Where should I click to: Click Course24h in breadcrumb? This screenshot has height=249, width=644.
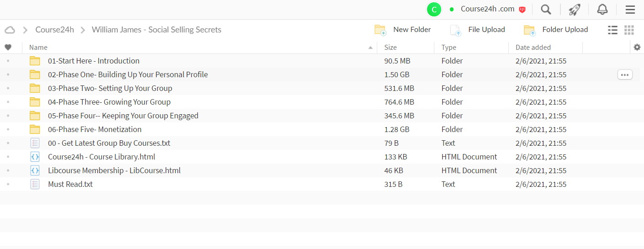pos(55,30)
